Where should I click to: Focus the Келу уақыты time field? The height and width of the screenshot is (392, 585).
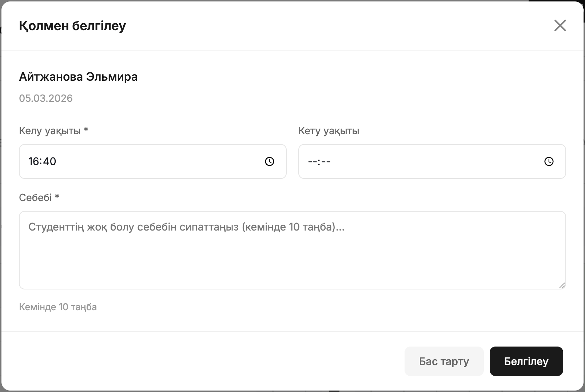click(x=146, y=161)
